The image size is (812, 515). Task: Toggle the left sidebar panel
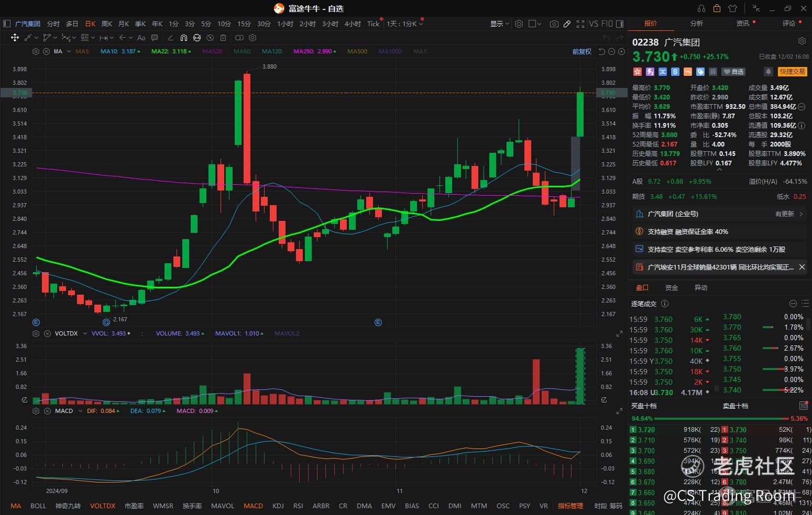[x=7, y=24]
